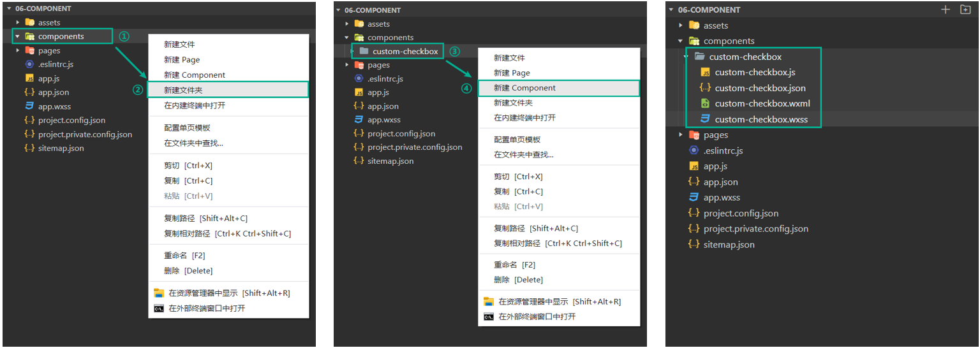Click the new folder icon in the right panel header
Viewport: 980px width, 348px height.
pos(965,10)
